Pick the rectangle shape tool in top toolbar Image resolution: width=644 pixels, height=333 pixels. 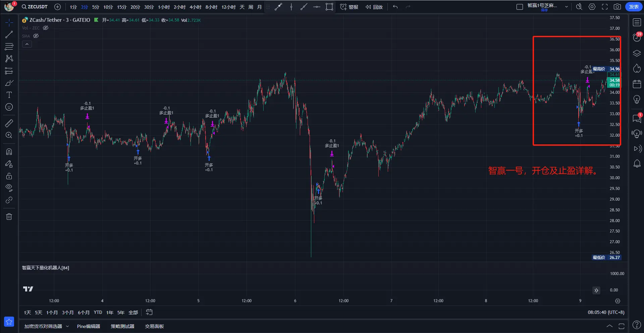coord(329,7)
